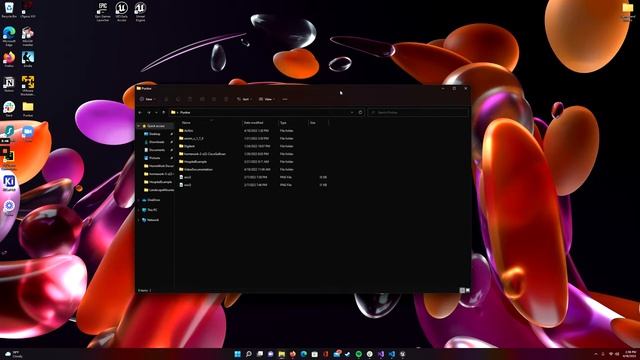This screenshot has height=360, width=640.
Task: Open File Explorer from the taskbar
Action: coord(282,354)
